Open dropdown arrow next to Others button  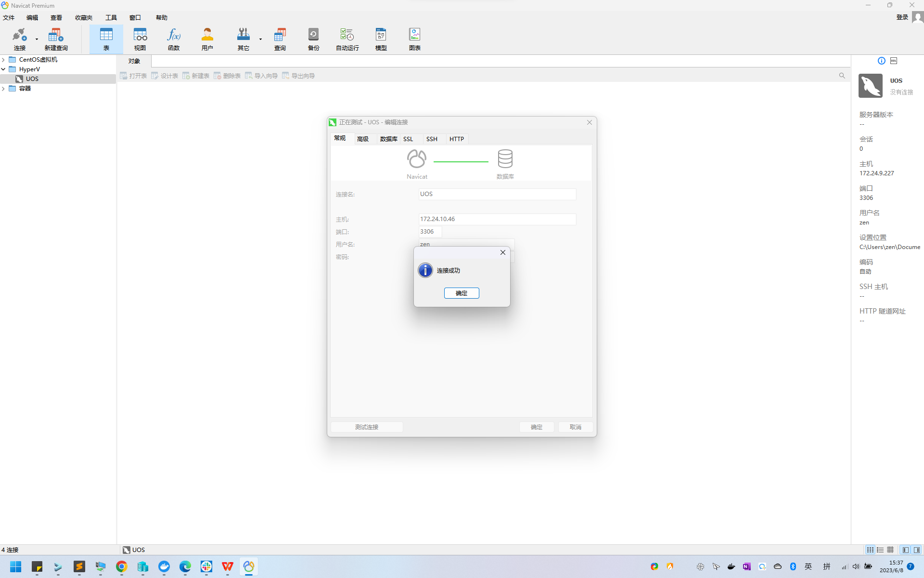coord(260,39)
